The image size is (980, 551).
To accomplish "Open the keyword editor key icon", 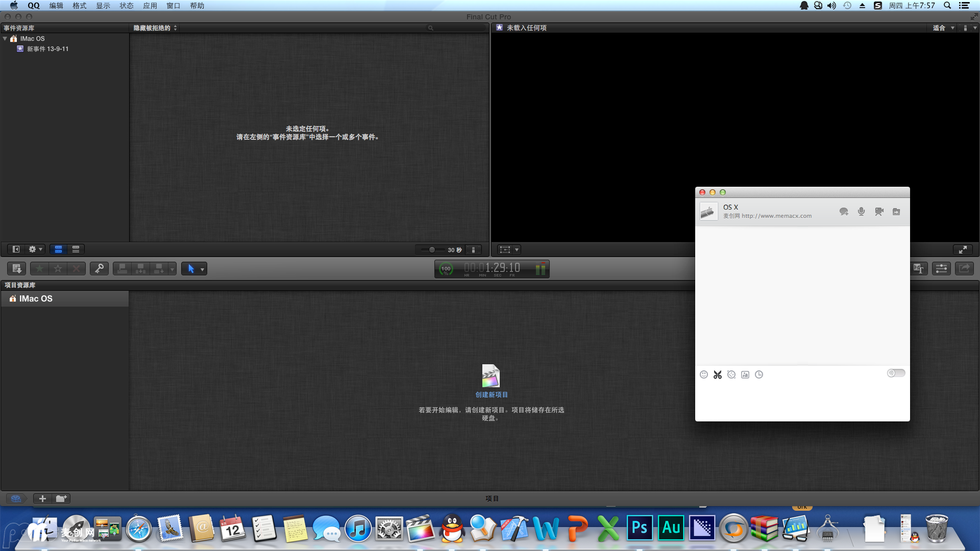I will pos(99,268).
